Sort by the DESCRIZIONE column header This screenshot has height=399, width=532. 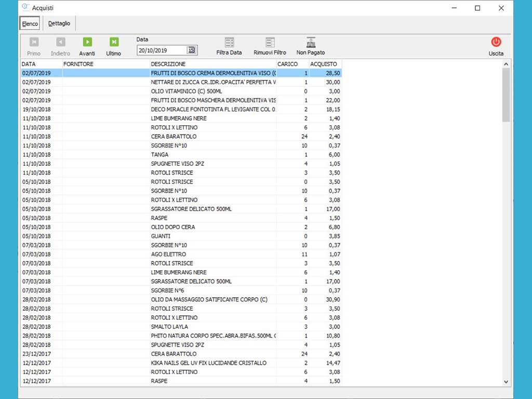[x=213, y=64]
